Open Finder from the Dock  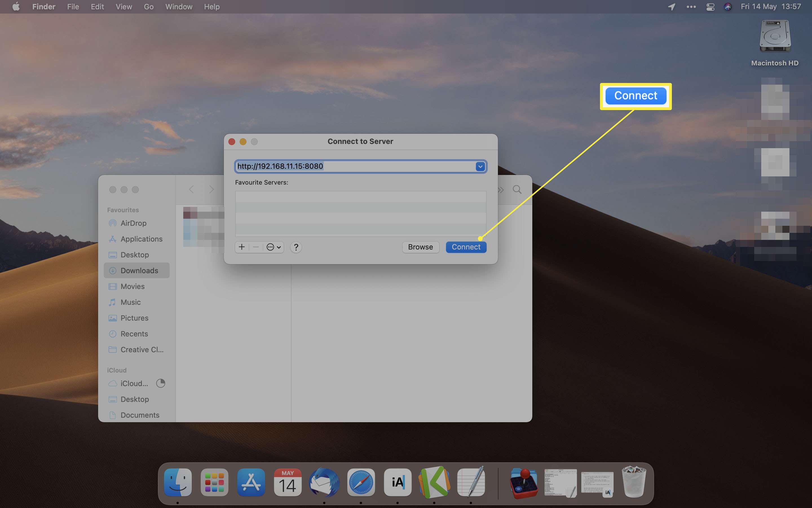[178, 482]
